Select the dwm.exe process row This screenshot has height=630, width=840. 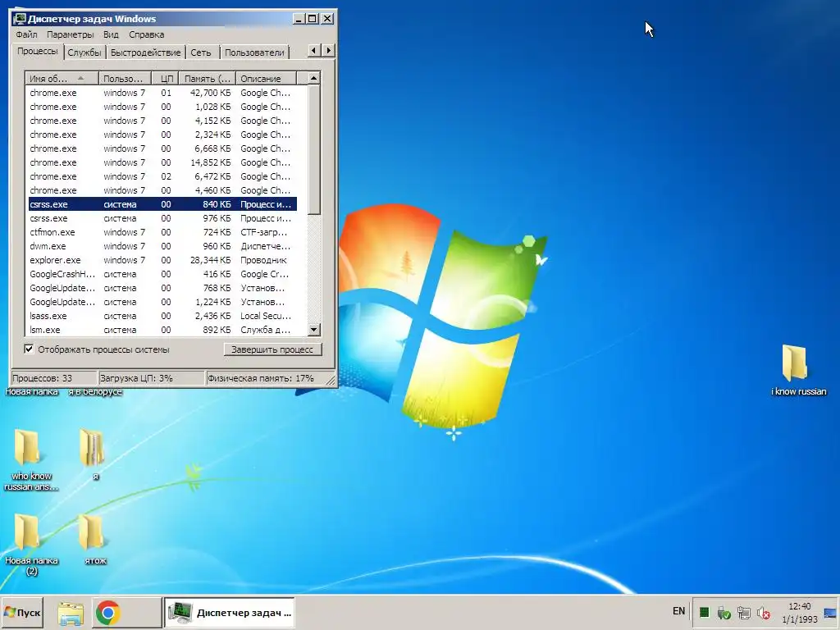click(x=162, y=246)
